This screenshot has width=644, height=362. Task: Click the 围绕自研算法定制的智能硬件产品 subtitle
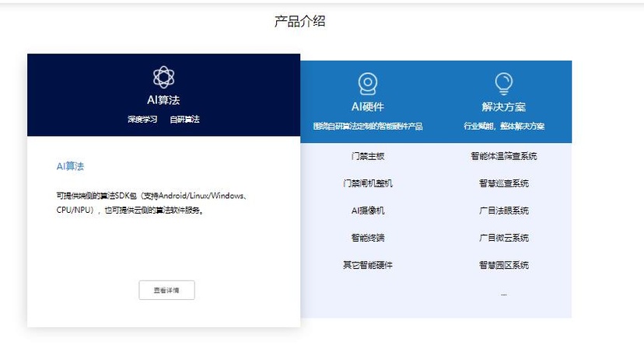(368, 127)
